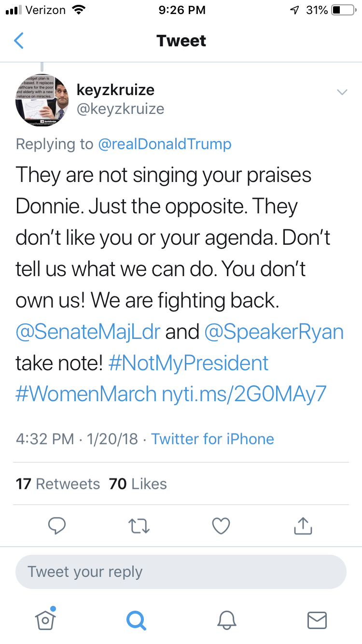Viewport: 362px width, 644px height.
Task: Open the #WomenMarch hashtag
Action: pos(86,394)
